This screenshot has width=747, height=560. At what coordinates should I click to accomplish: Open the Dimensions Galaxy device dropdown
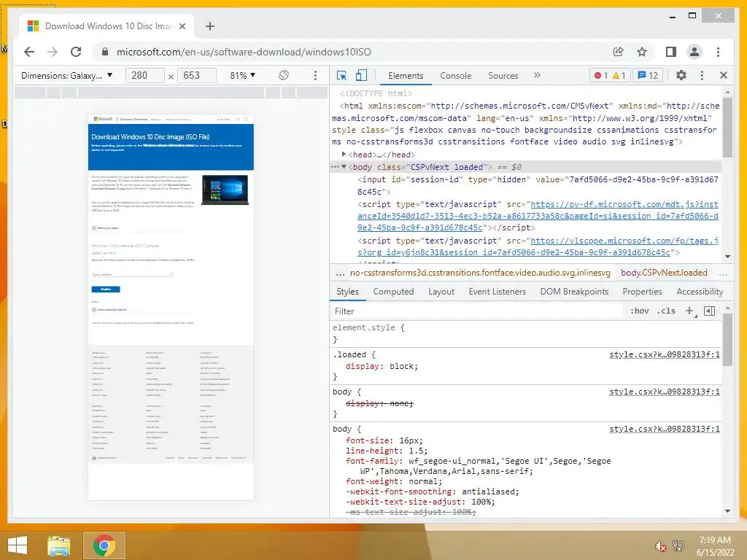tap(66, 75)
